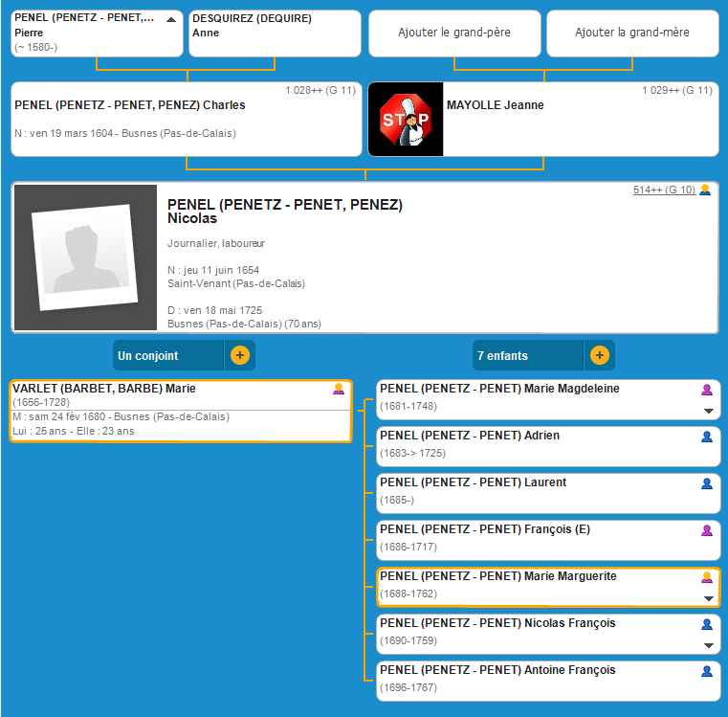The height and width of the screenshot is (717, 728).
Task: Click the person icon on Laurent's card
Action: 707,483
